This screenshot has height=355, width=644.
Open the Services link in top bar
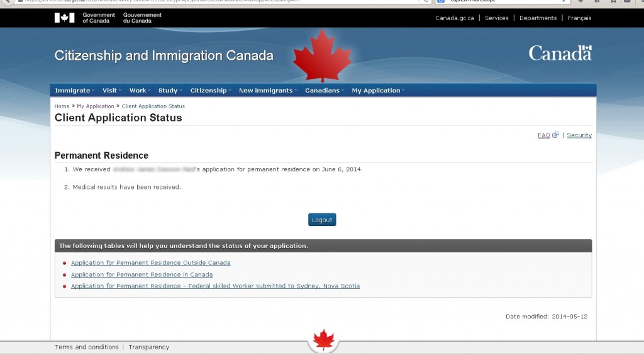(x=497, y=18)
